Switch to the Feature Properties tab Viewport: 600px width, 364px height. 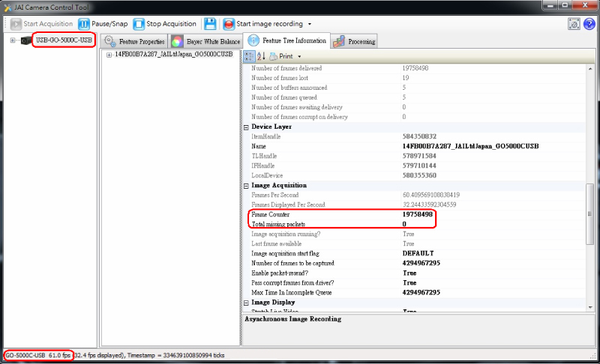tap(134, 41)
